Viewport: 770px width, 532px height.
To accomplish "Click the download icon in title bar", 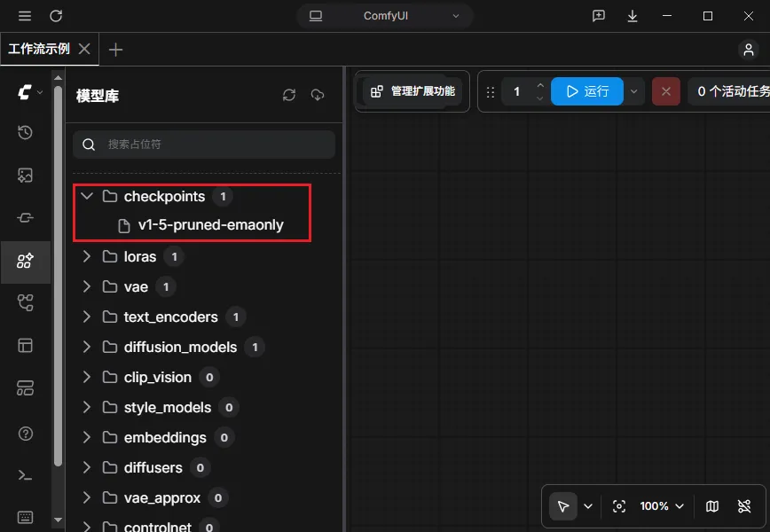I will point(632,16).
